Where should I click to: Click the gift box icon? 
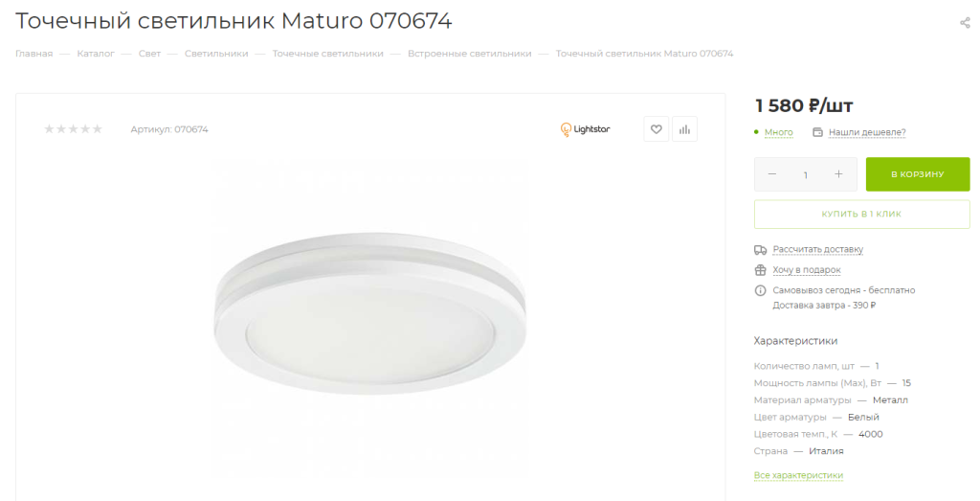[x=760, y=270]
